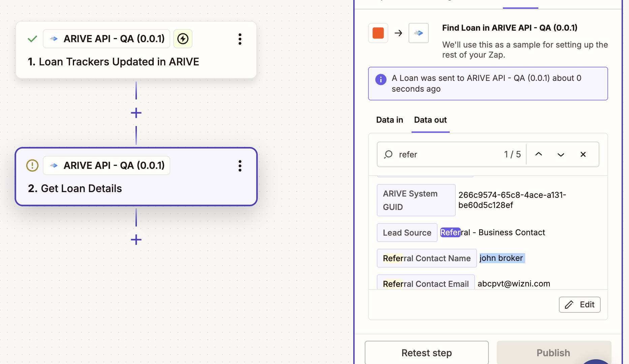Viewport: 629px width, 364px height.
Task: Click the lightning trigger icon on step 1
Action: [183, 39]
